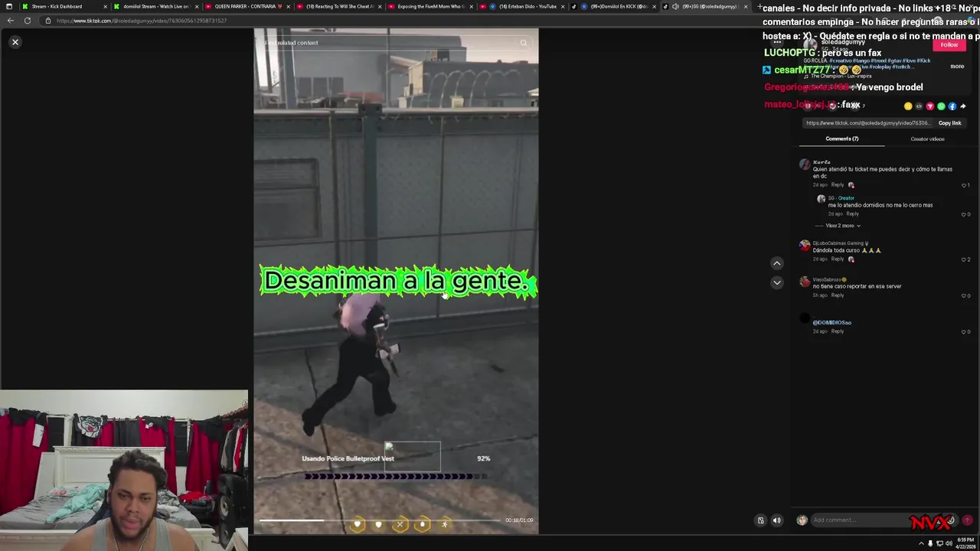Switch to Domiilol En KICK tab

(x=614, y=6)
